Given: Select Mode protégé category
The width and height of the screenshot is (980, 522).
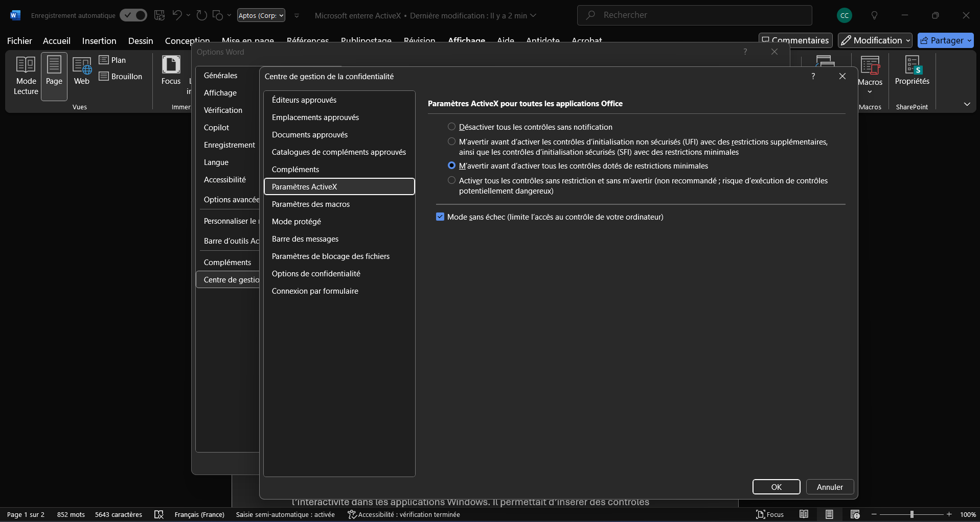Looking at the screenshot, I should (x=339, y=222).
